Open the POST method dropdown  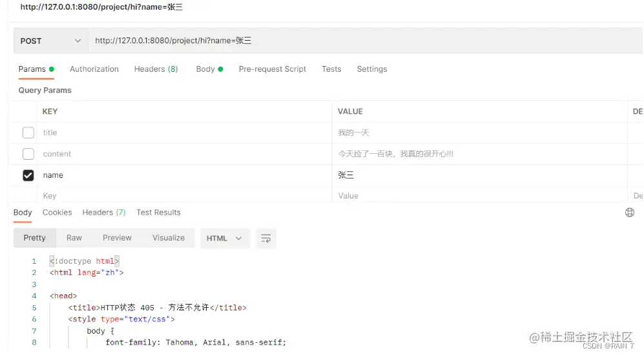[50, 41]
